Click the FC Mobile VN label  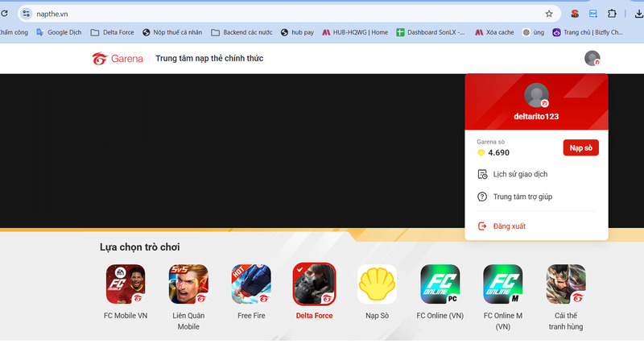[126, 316]
